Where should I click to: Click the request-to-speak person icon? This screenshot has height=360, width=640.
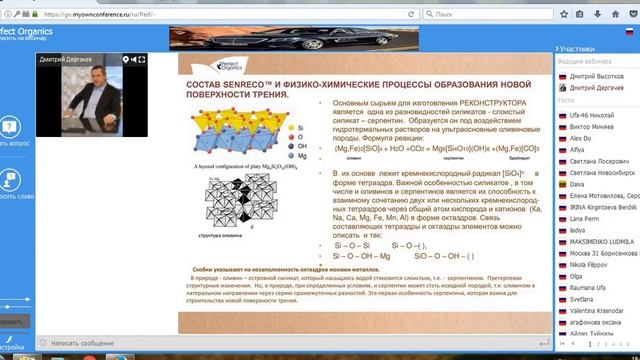[10, 180]
